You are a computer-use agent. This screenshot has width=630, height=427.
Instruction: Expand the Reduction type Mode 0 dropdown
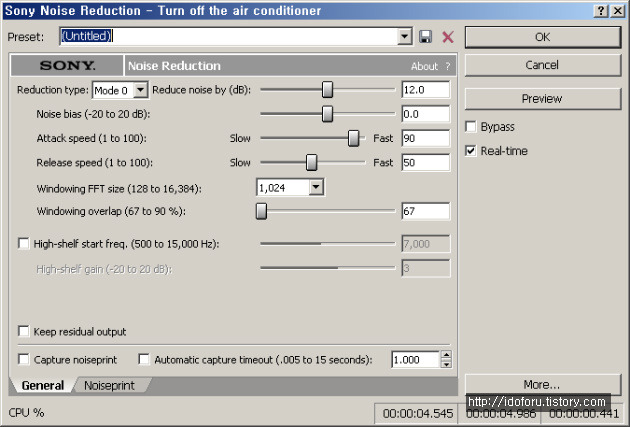140,90
